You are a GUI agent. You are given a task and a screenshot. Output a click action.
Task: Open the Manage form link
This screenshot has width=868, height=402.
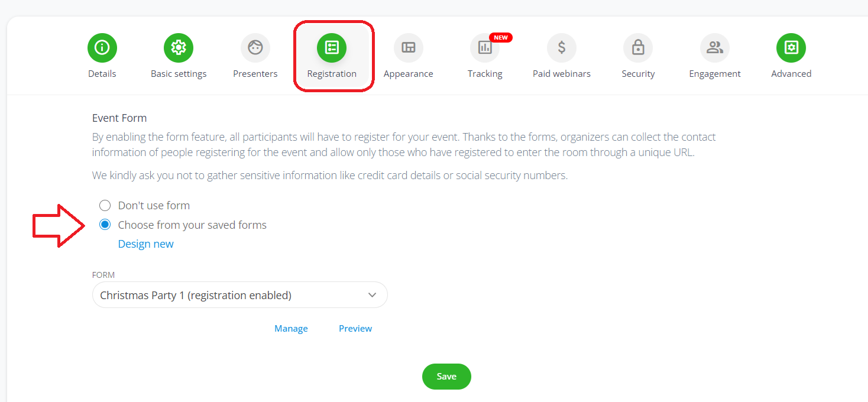click(291, 329)
